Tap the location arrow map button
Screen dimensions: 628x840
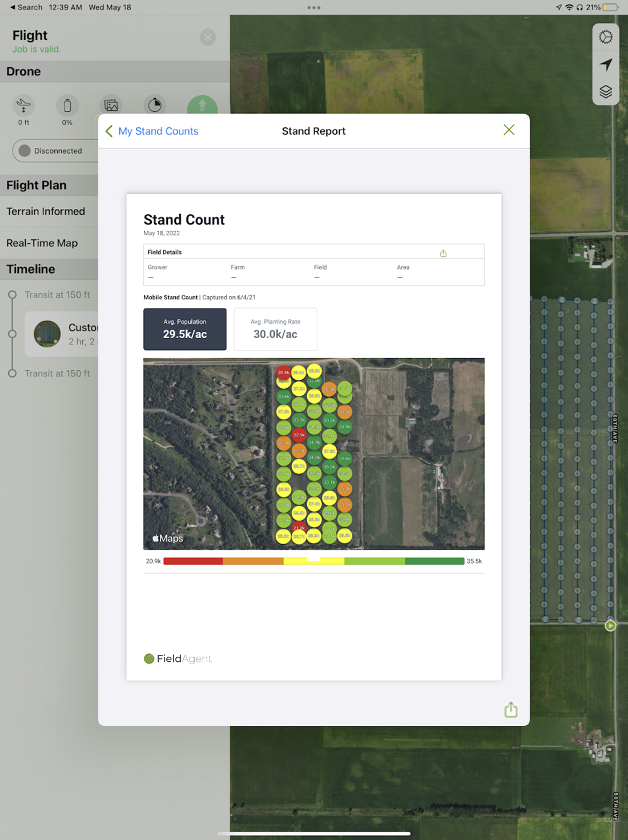tap(606, 65)
